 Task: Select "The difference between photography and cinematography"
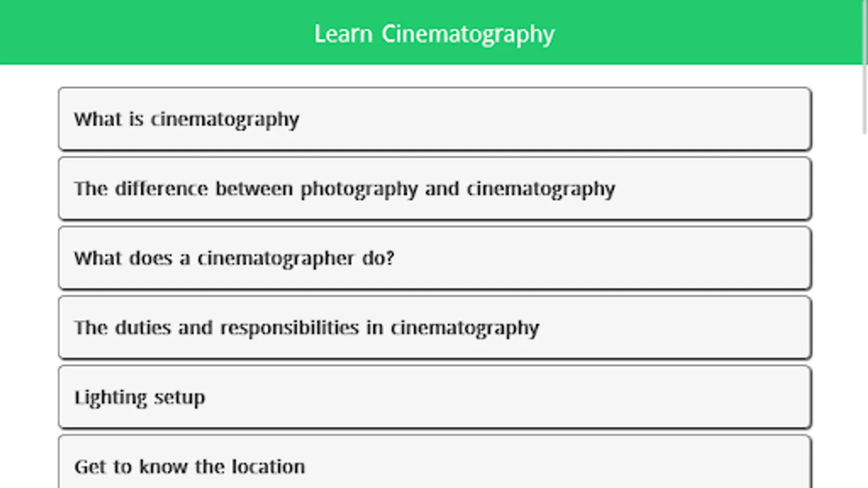tap(434, 189)
